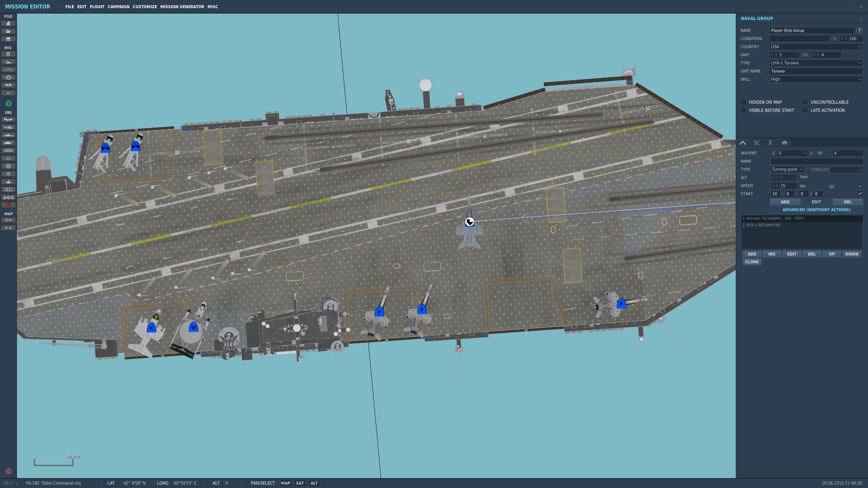Open the FILE menu
This screenshot has height=488, width=868.
pos(70,7)
